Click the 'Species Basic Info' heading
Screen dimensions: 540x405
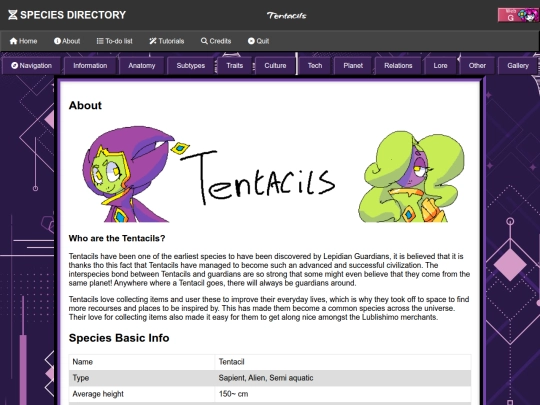(119, 338)
